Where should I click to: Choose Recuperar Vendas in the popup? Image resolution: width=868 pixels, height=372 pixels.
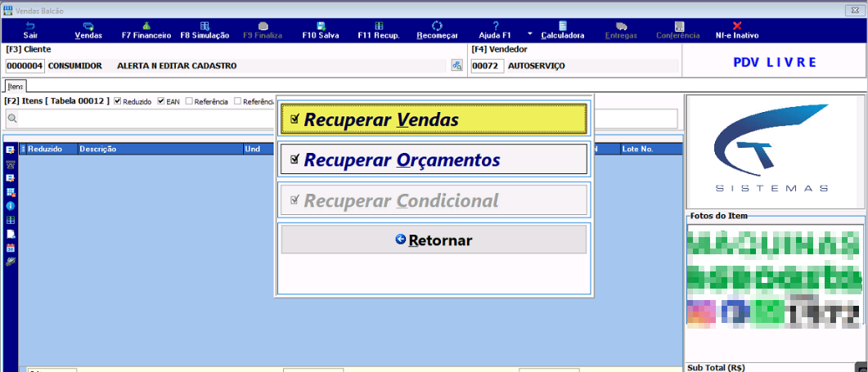click(434, 119)
